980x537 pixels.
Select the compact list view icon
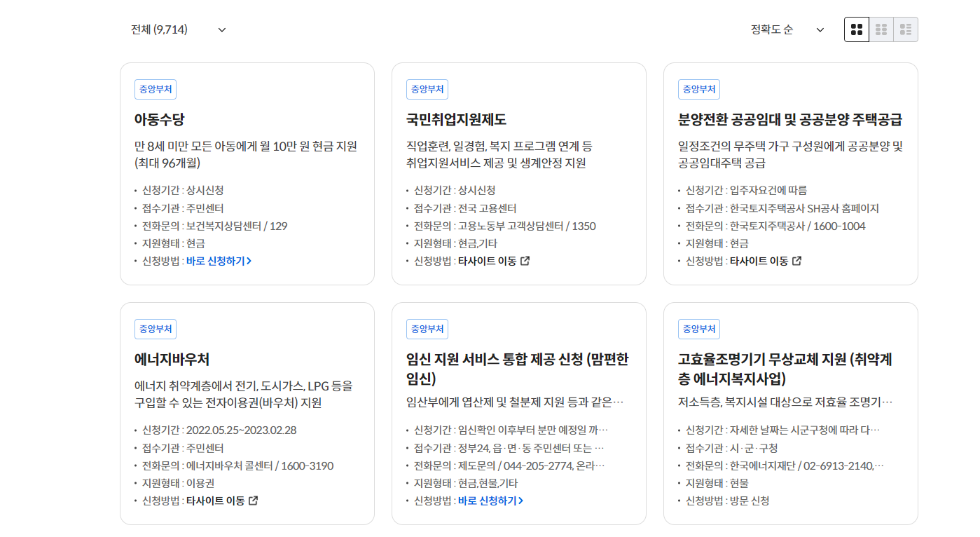pos(905,29)
